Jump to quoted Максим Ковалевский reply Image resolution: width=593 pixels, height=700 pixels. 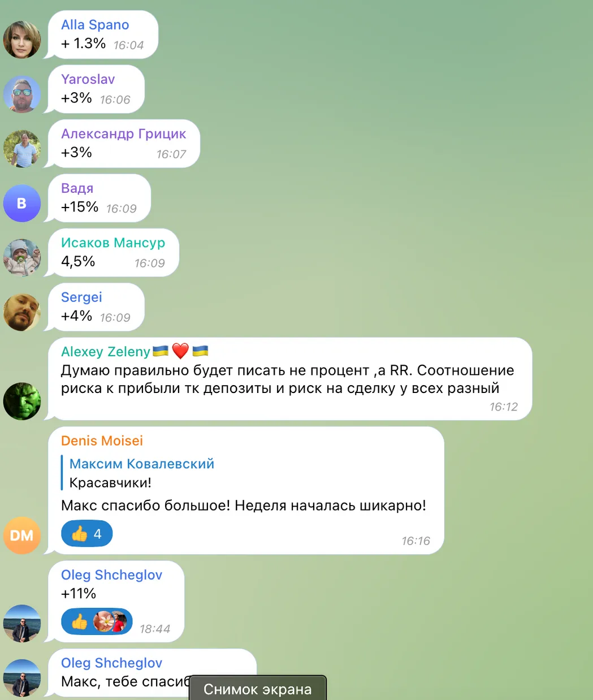click(x=141, y=473)
